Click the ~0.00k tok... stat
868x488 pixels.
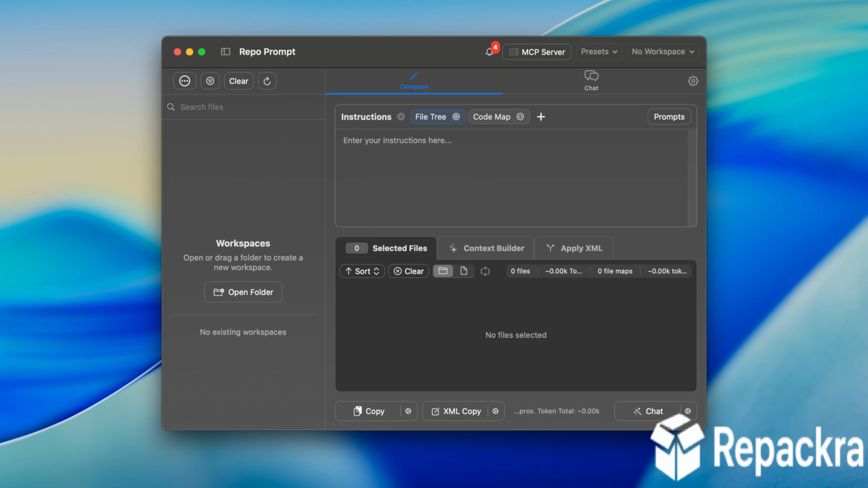(x=667, y=271)
